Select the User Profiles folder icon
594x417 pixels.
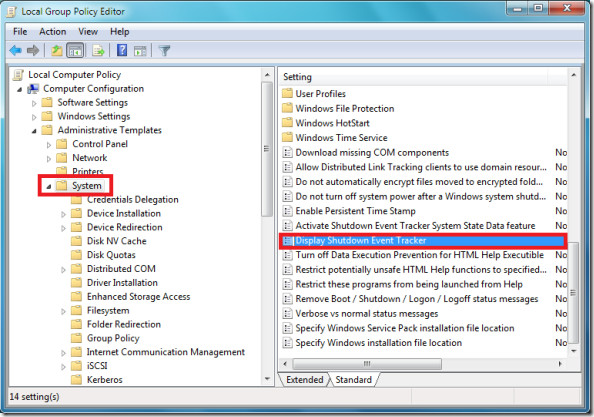pos(288,93)
